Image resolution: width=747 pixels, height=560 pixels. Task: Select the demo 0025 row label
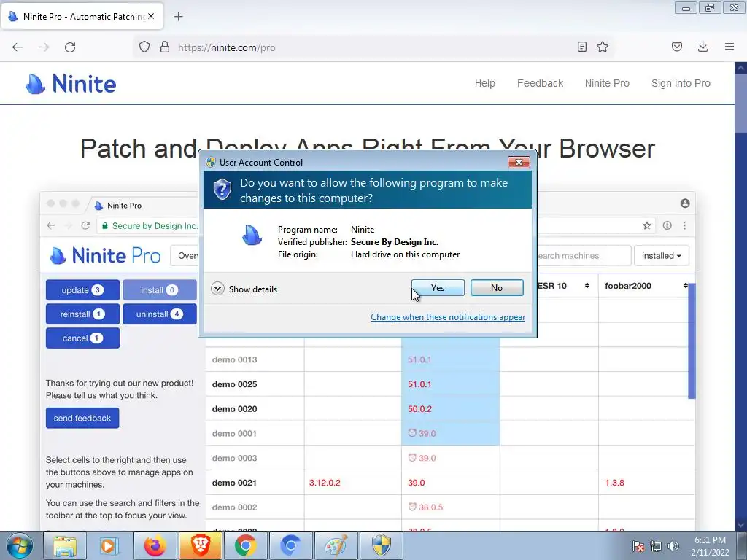(234, 384)
